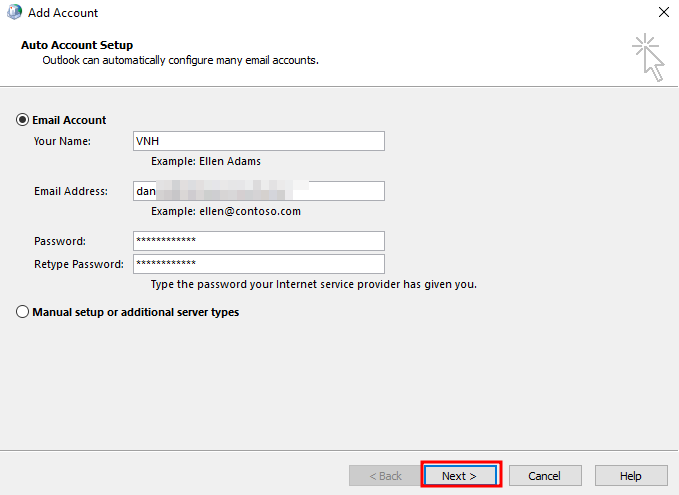Select the Retype Password field
Screen dimensions: 679x495
click(258, 264)
